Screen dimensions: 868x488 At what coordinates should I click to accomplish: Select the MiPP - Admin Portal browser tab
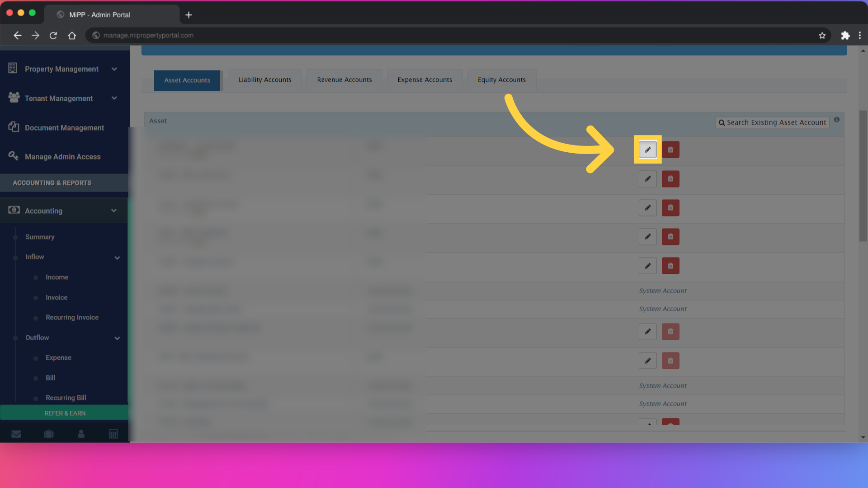point(112,15)
